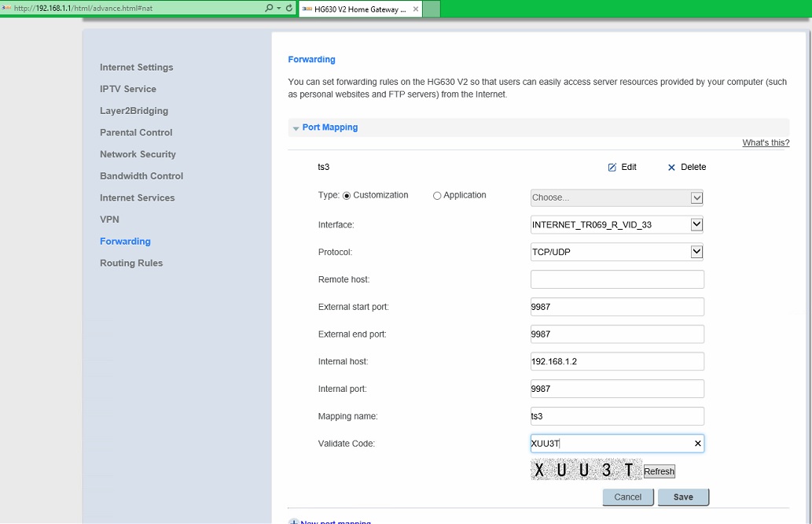Click the Port Mapping section title
The width and height of the screenshot is (812, 524).
[x=330, y=127]
